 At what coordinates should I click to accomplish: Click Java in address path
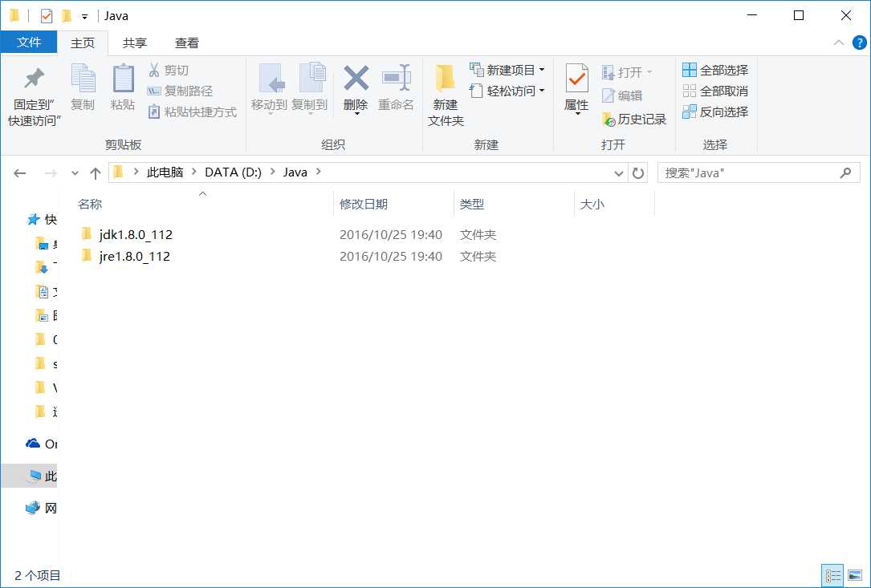coord(295,172)
